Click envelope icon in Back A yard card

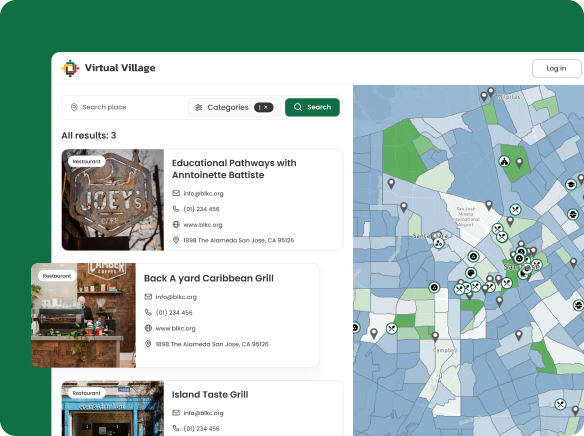(x=148, y=297)
